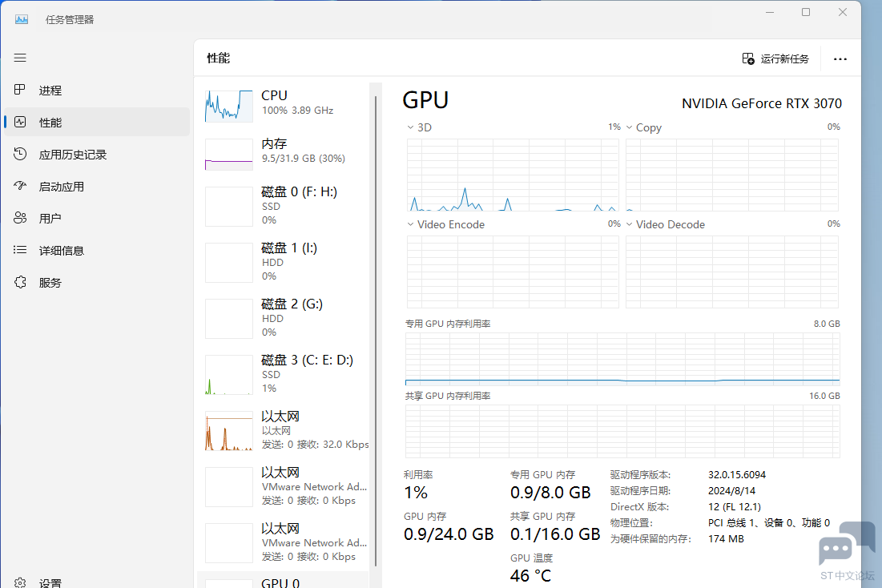
Task: Expand the Copy engine dropdown chevron
Action: tap(629, 127)
